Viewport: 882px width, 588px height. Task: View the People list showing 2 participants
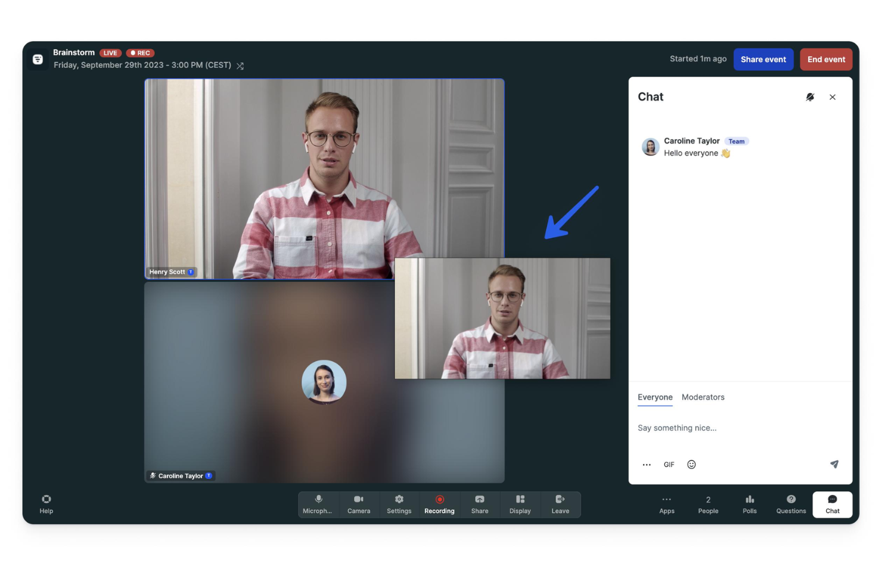coord(708,504)
